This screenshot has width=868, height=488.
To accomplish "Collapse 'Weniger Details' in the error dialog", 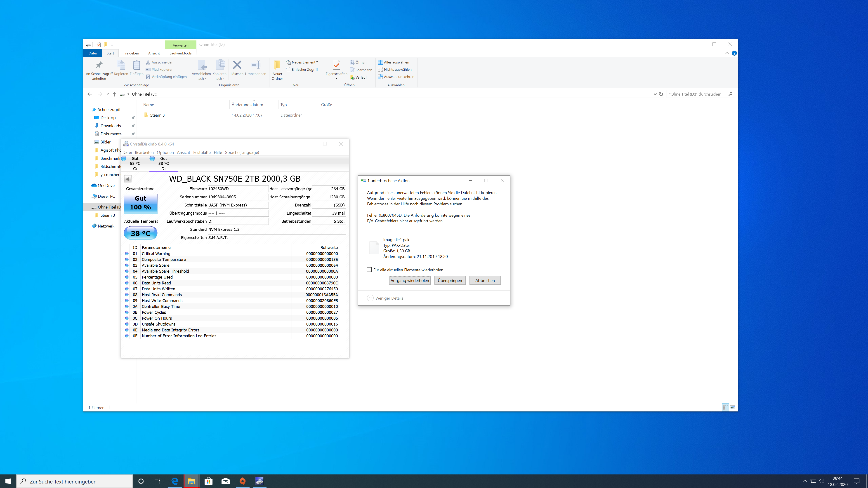I will point(371,298).
